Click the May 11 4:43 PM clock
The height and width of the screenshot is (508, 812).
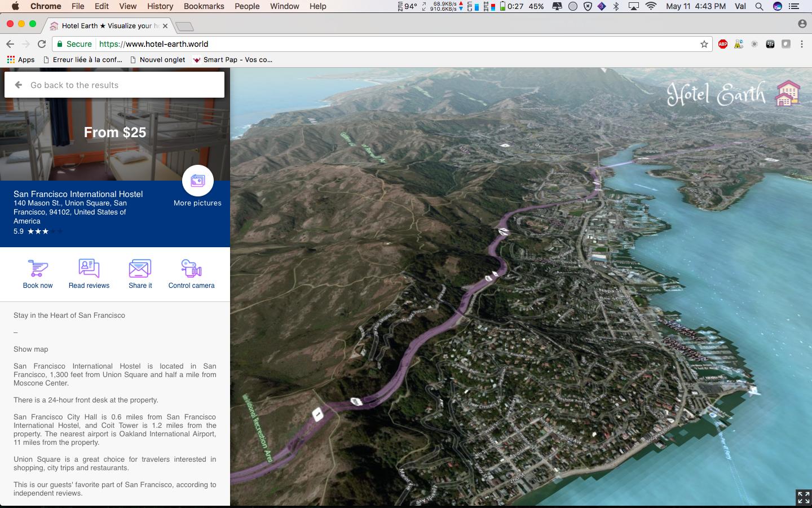[695, 6]
